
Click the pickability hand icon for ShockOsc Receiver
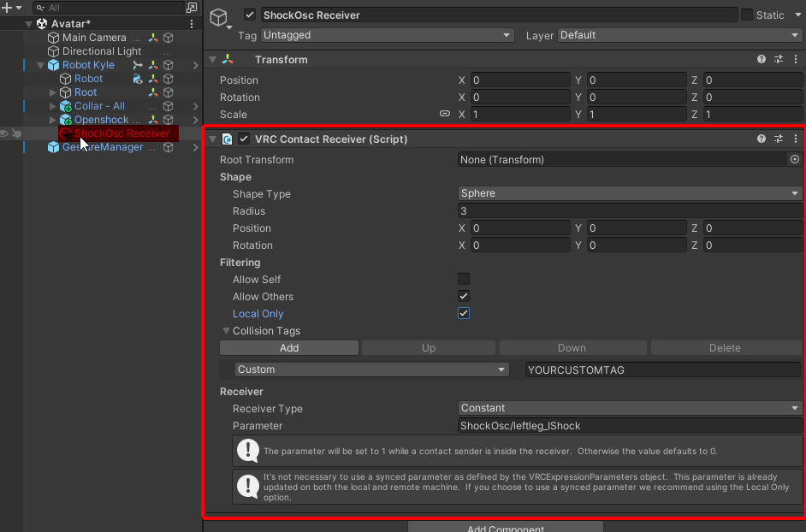(x=16, y=133)
